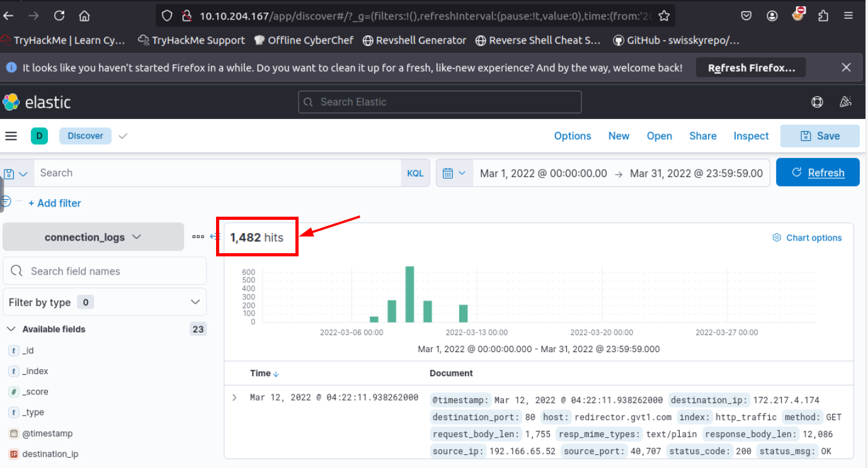Click the Refresh Firefox button
The width and height of the screenshot is (868, 468).
click(751, 67)
